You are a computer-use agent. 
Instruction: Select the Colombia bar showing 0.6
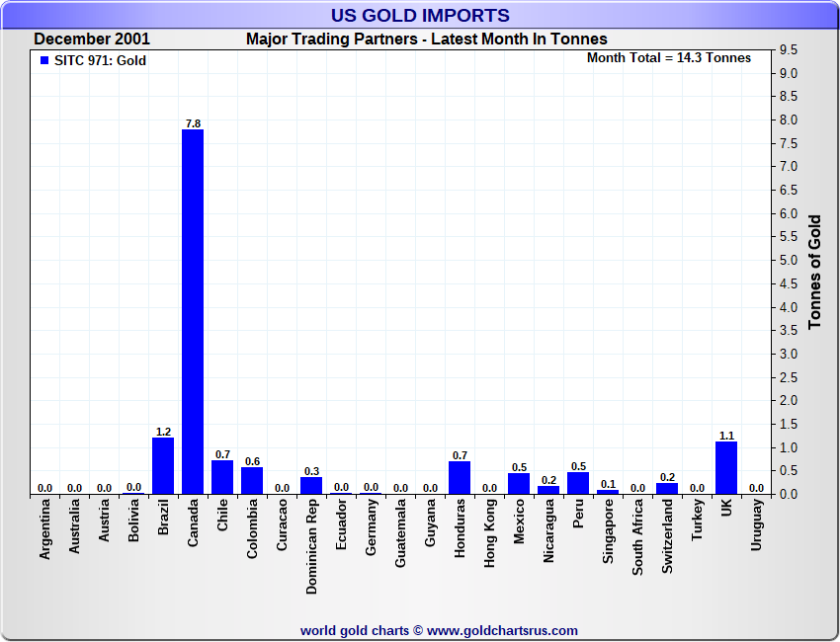click(x=252, y=480)
